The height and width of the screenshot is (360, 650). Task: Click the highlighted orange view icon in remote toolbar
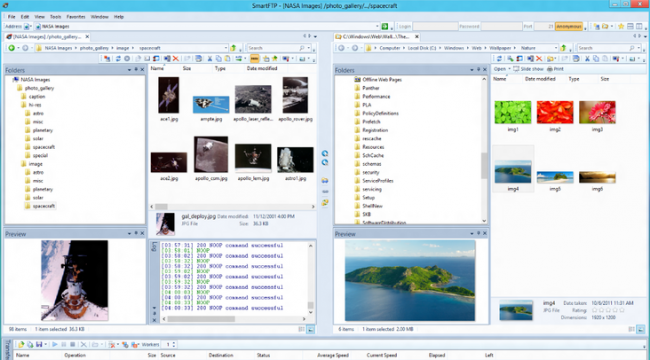click(x=254, y=59)
